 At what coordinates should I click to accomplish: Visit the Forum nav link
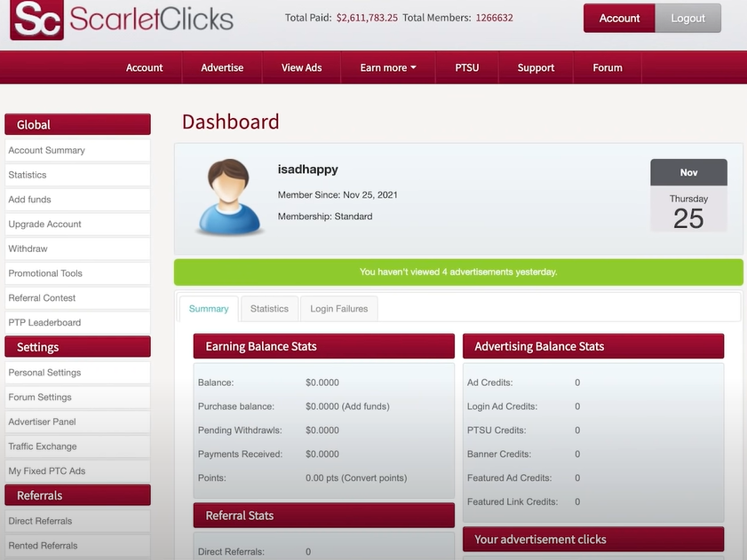click(x=608, y=67)
